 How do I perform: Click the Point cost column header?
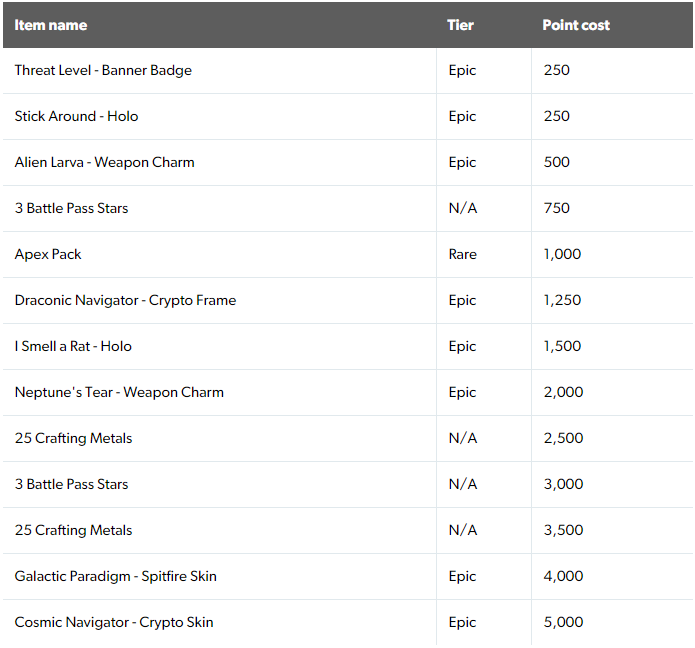coord(576,25)
